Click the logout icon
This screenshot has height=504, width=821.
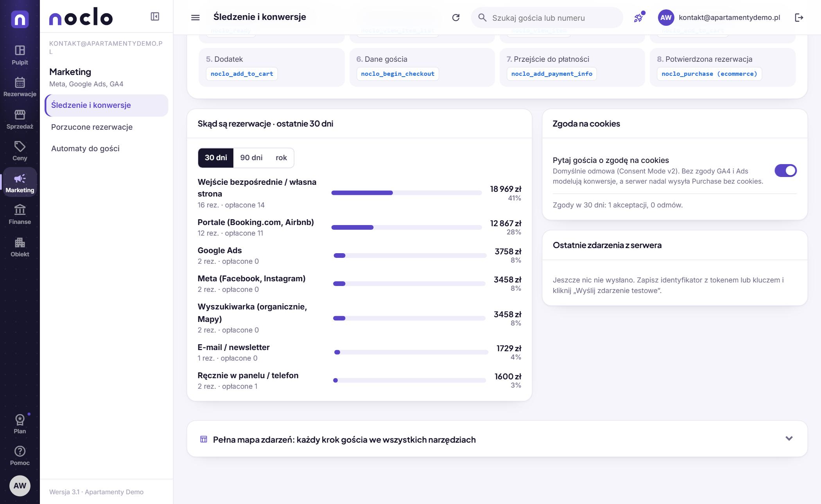pyautogui.click(x=799, y=18)
